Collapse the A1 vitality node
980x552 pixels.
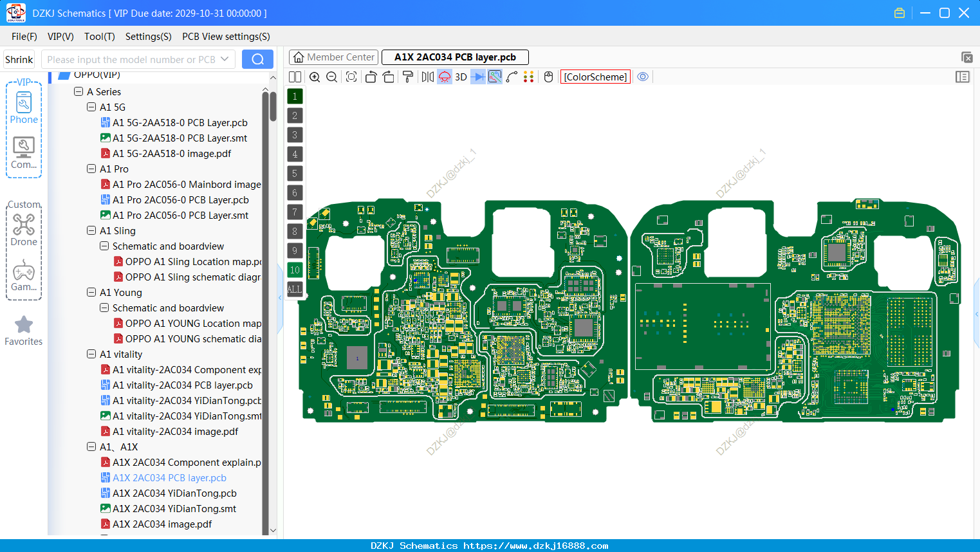[x=91, y=354]
